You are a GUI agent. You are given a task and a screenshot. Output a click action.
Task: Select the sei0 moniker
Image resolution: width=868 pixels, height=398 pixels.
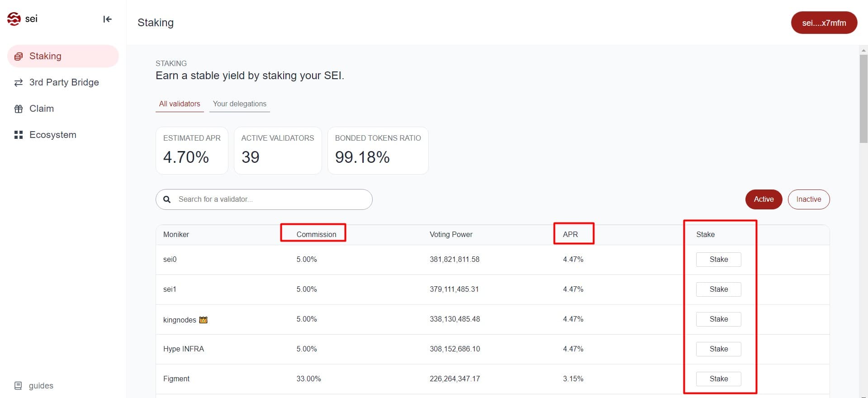point(170,260)
